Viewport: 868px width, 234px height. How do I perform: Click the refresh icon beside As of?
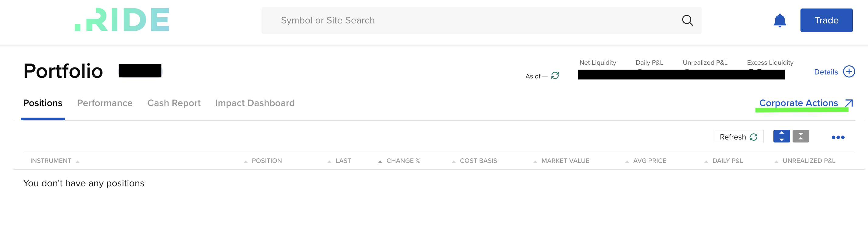click(x=555, y=75)
